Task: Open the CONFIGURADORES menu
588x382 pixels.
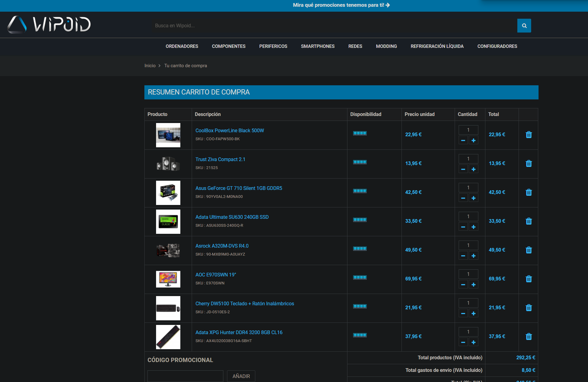Action: (497, 46)
